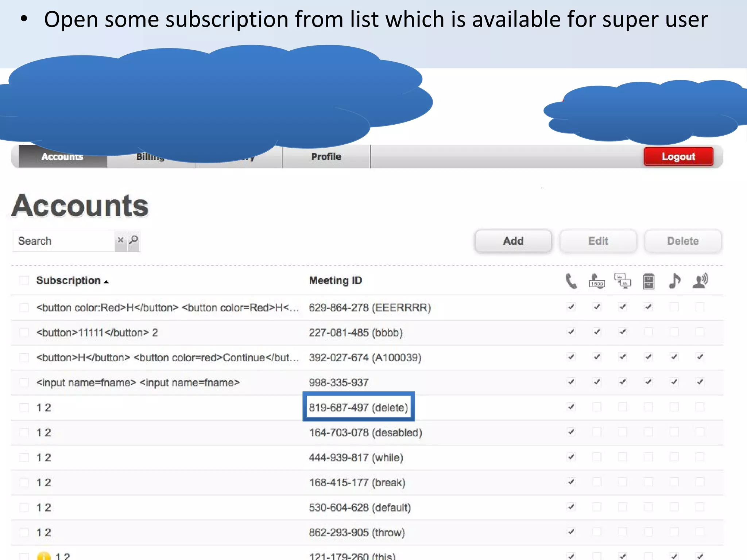Select checkbox for <button>11111</button> 2 row
Image resolution: width=747 pixels, height=560 pixels.
[x=24, y=332]
